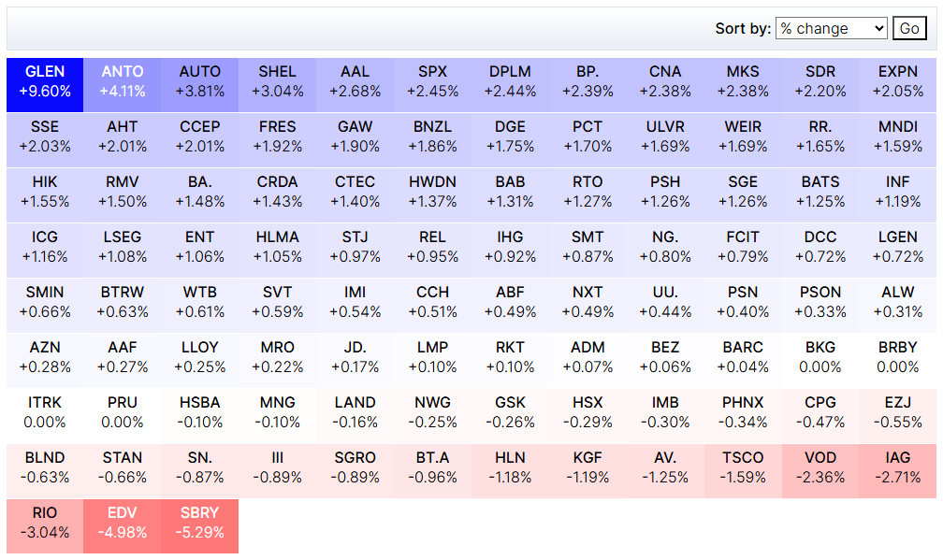The image size is (943, 560).
Task: Select the TSCO -1.59% cell
Action: click(743, 468)
